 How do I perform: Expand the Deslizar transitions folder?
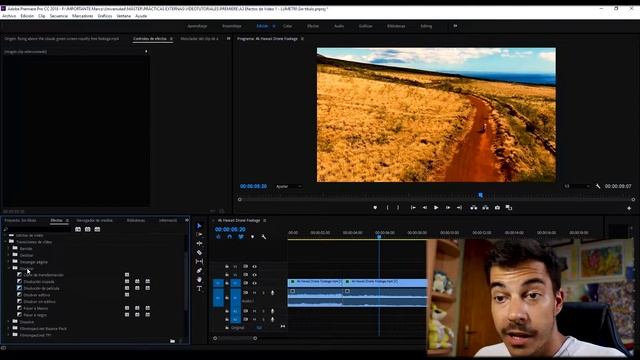click(9, 255)
